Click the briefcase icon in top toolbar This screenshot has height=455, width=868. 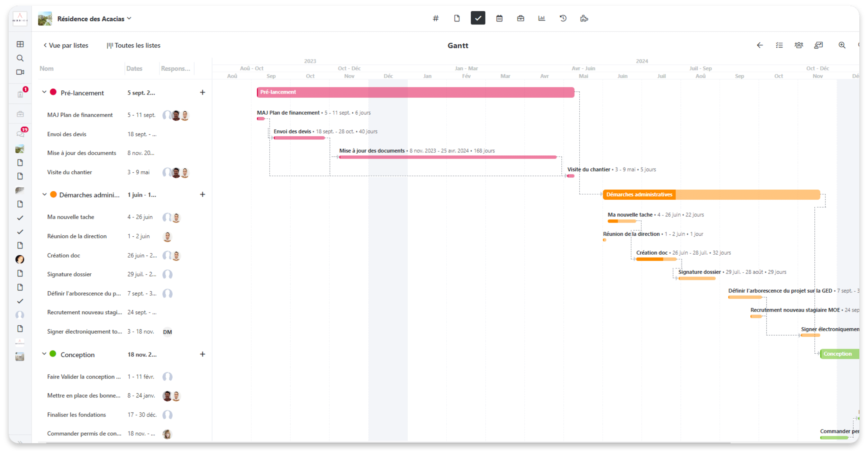520,18
